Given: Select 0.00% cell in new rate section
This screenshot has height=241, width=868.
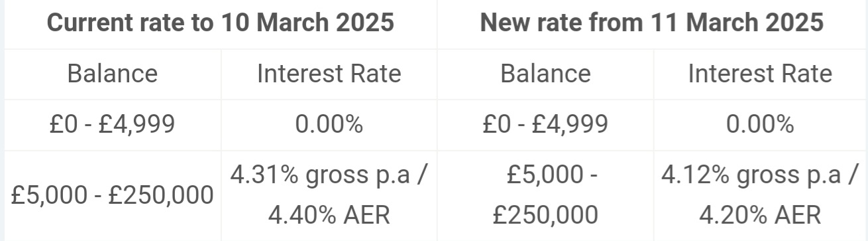Looking at the screenshot, I should click(x=761, y=124).
